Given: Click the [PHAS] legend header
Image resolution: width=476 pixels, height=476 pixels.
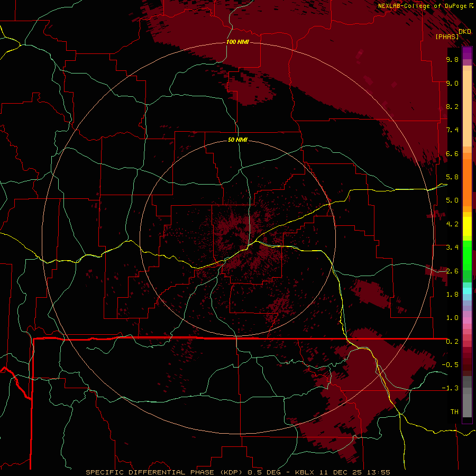Looking at the screenshot, I should [447, 36].
